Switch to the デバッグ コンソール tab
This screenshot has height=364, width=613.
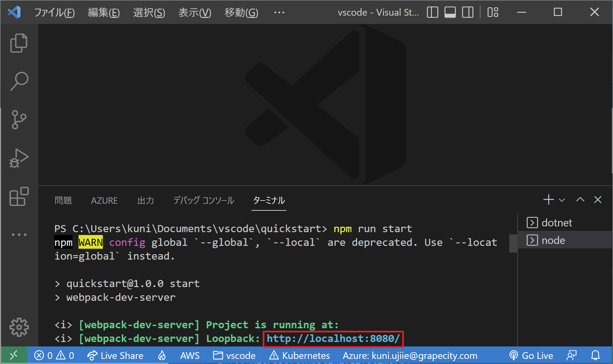(204, 201)
